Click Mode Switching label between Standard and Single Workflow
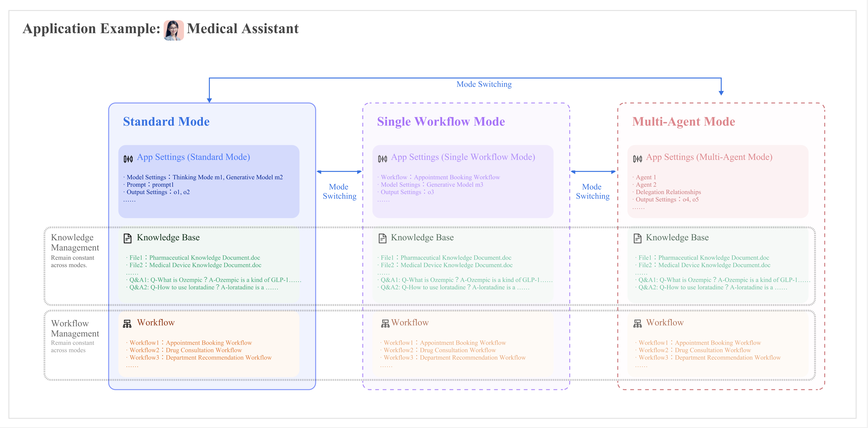Viewport: 868px width, 428px height. point(339,191)
